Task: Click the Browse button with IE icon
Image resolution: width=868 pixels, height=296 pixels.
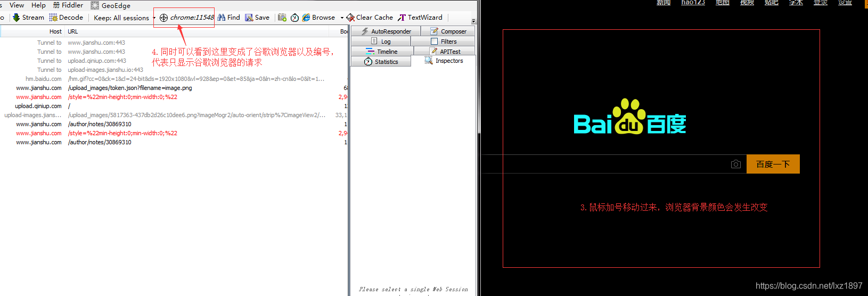Action: pyautogui.click(x=319, y=18)
